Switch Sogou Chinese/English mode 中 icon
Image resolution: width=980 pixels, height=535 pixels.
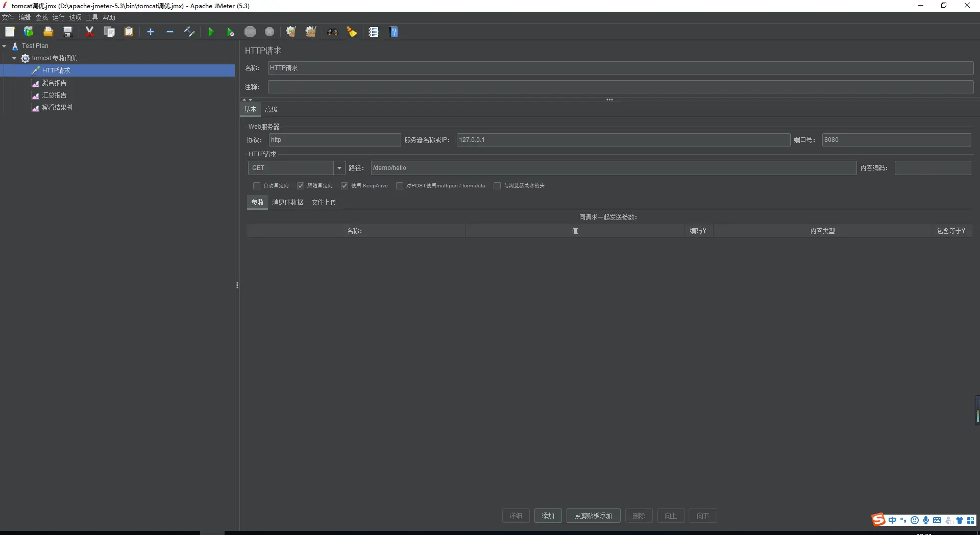coord(892,520)
